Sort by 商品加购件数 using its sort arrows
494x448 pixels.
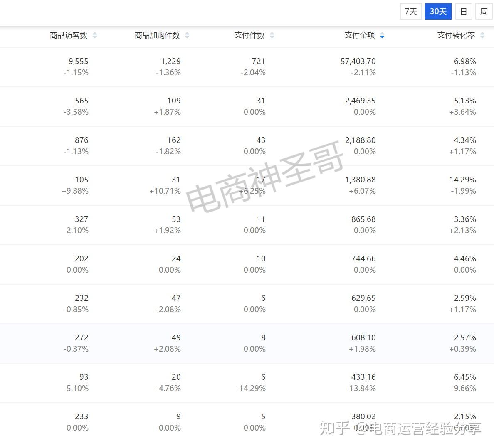[187, 35]
